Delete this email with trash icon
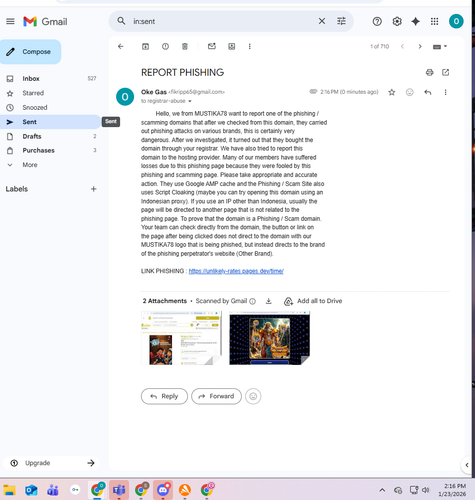Screen dimensions: 475x500 [185, 46]
